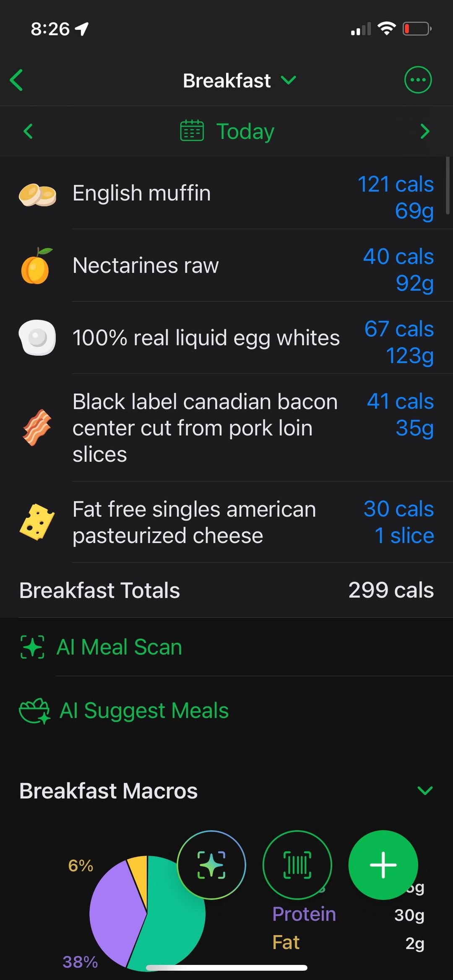
Task: Open 100% real liquid egg whites entry
Action: (x=206, y=338)
